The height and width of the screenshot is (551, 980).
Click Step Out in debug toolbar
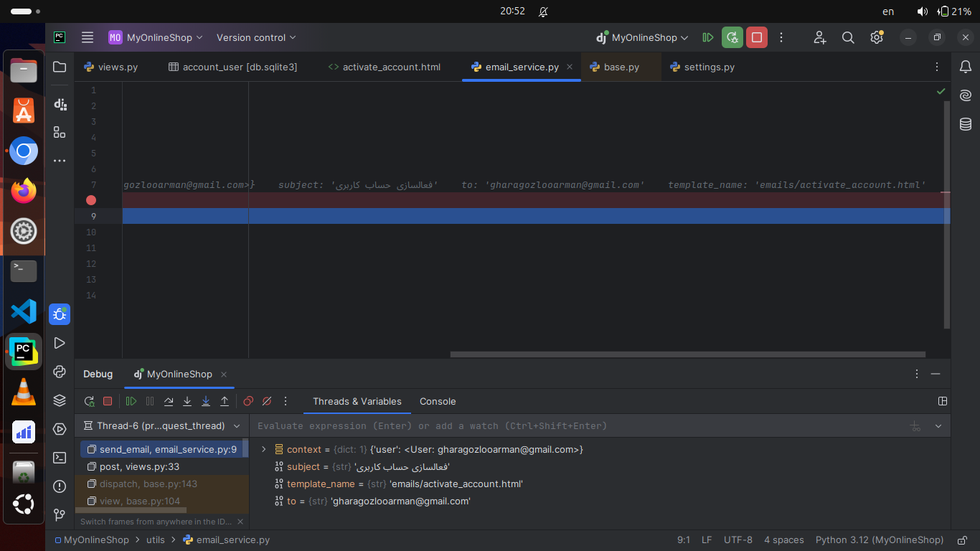click(225, 401)
